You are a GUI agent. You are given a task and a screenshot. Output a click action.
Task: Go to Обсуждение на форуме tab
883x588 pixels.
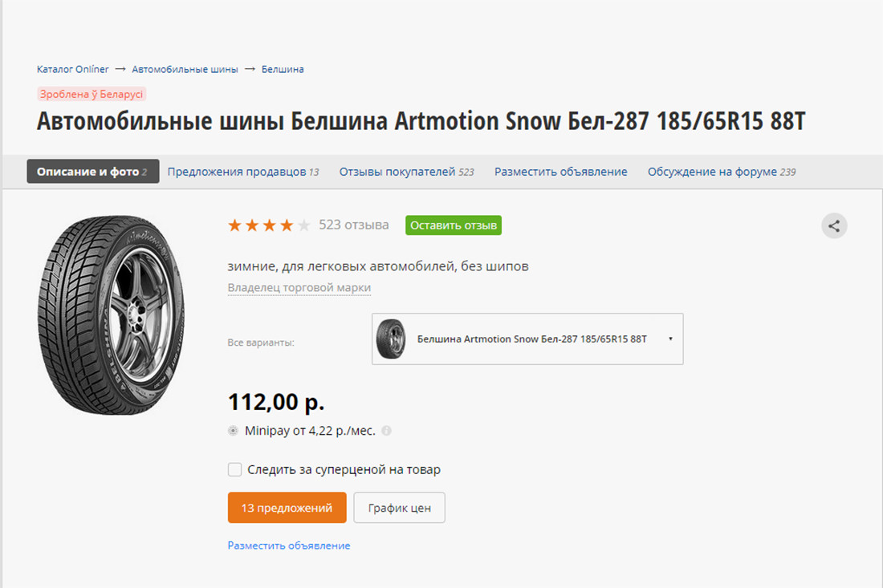(721, 172)
